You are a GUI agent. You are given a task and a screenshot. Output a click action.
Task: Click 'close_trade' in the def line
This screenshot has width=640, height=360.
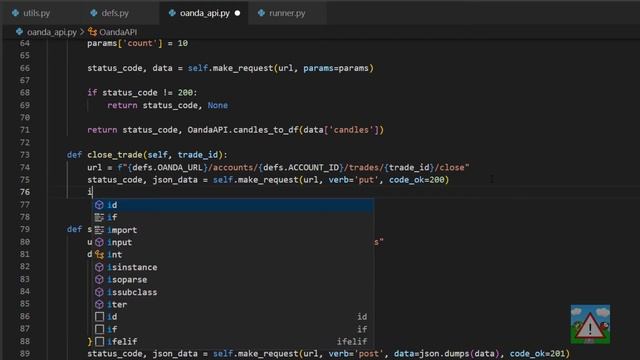115,155
